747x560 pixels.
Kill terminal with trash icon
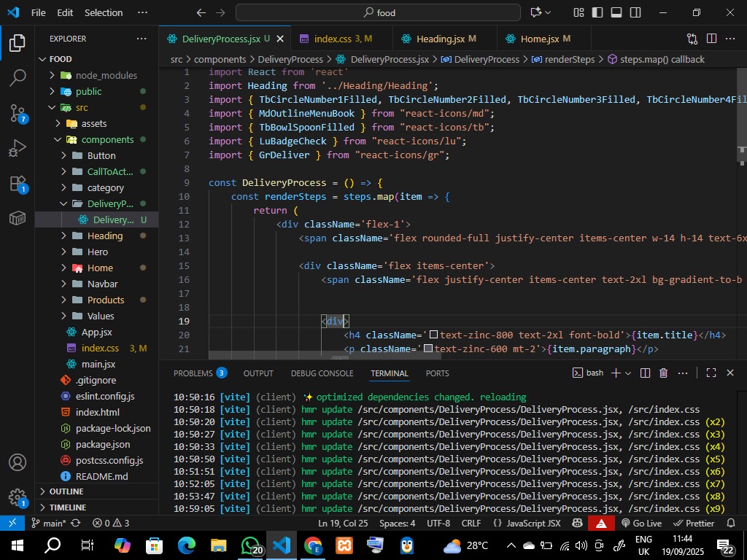(x=663, y=373)
